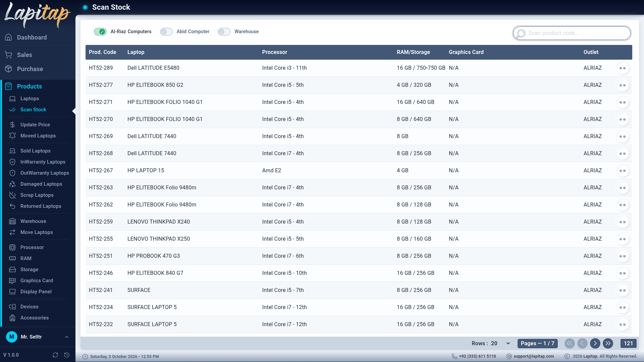Click the Laptops sidebar icon

tap(12, 99)
